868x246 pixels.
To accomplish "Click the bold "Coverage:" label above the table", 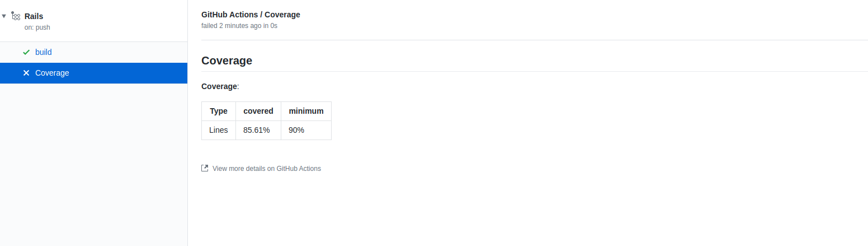I will click(x=220, y=86).
